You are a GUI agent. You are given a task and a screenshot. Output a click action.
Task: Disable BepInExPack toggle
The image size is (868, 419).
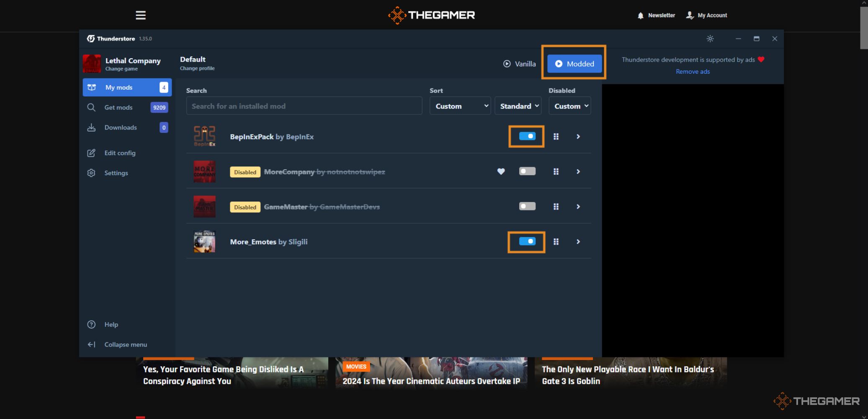527,136
